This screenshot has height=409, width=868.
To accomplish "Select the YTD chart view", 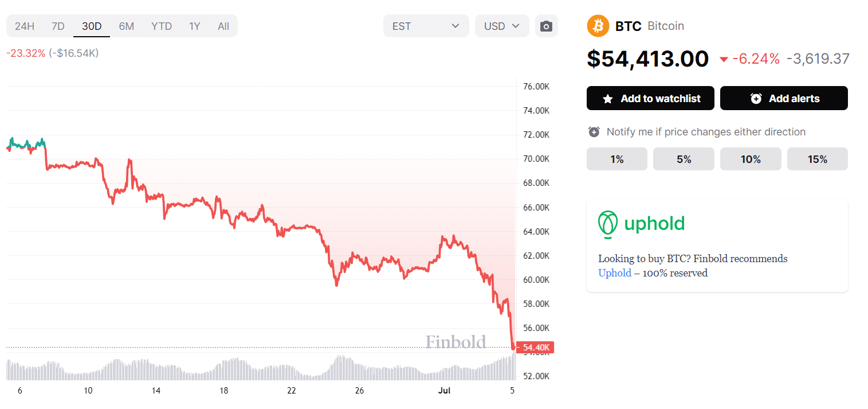I will [x=161, y=26].
